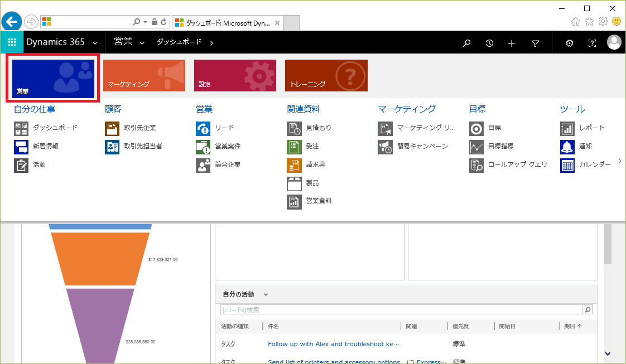
Task: Expand the Dynamics 365 dropdown chevron
Action: (95, 43)
